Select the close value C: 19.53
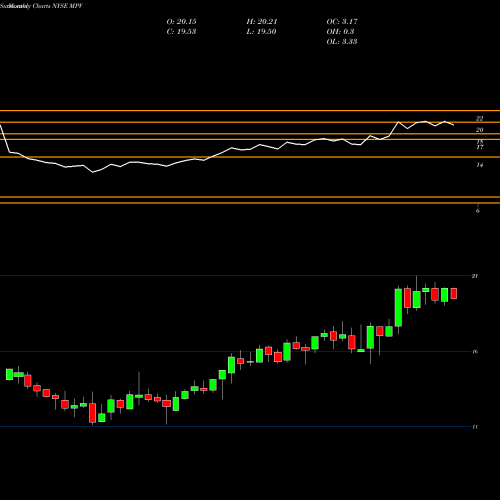The height and width of the screenshot is (500, 500). click(x=181, y=32)
